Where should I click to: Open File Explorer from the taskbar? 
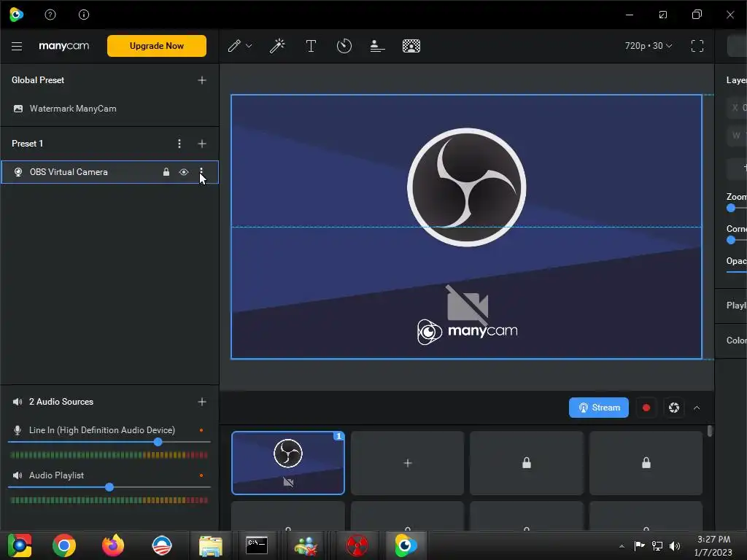click(x=210, y=545)
